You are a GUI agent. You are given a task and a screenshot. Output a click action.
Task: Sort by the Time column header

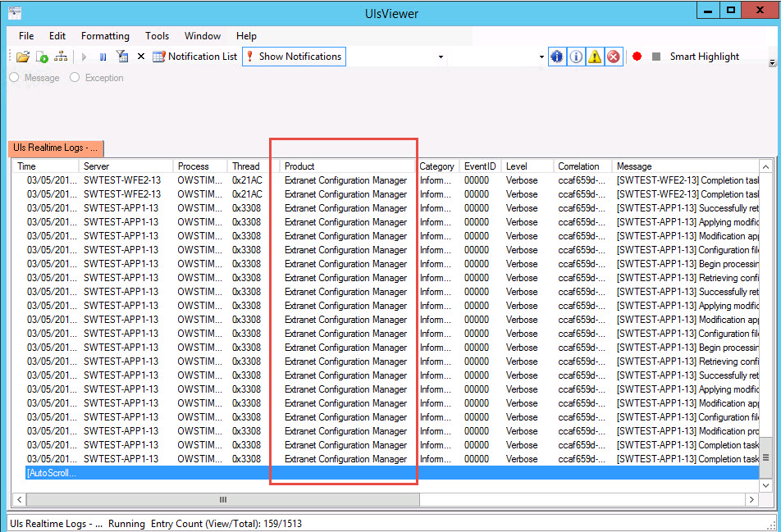[46, 166]
